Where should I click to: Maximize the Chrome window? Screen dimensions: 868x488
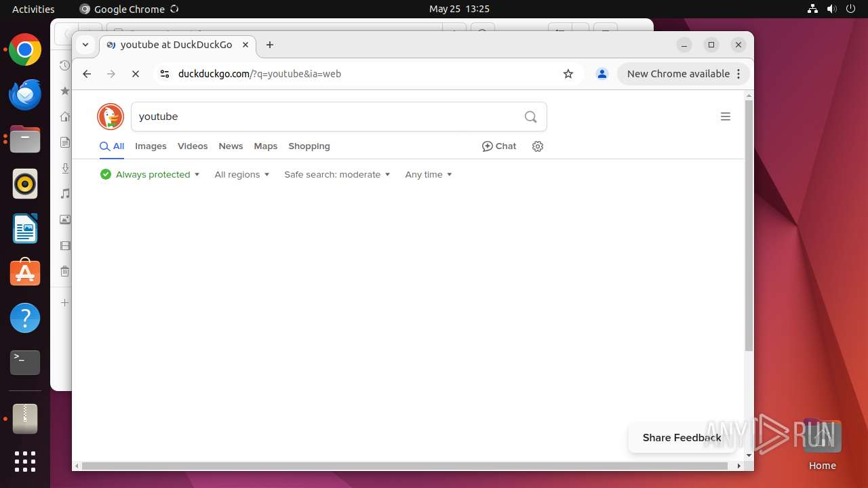[x=711, y=45]
